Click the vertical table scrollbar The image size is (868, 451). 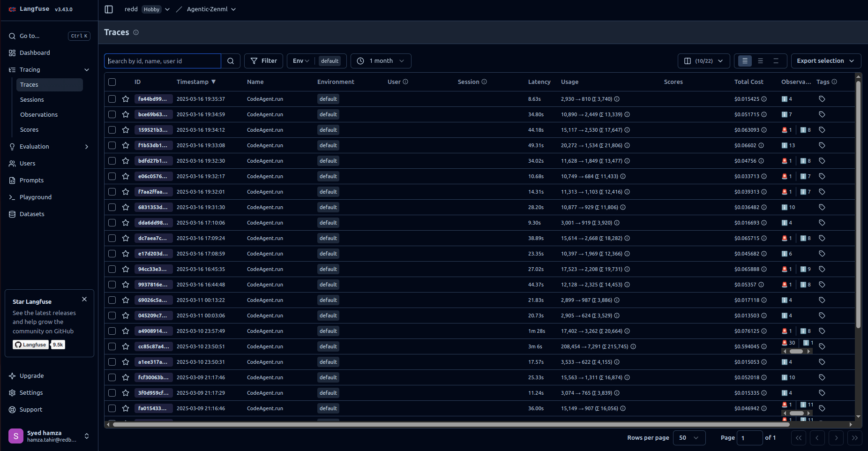[858, 204]
